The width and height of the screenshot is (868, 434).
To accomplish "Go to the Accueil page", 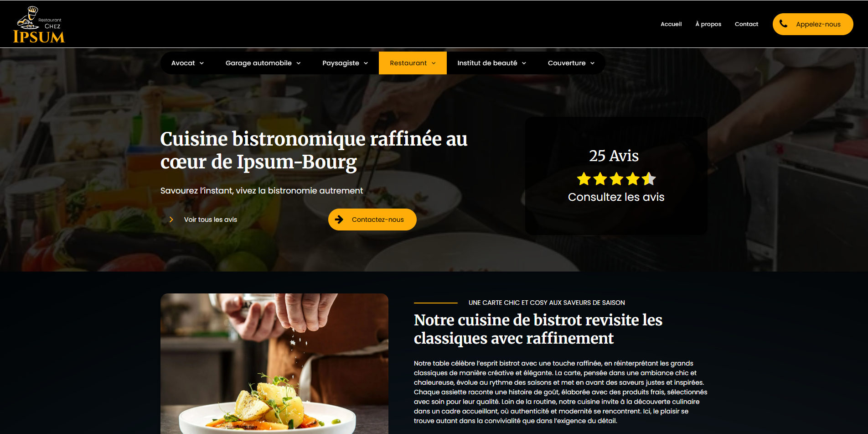I will pos(671,24).
